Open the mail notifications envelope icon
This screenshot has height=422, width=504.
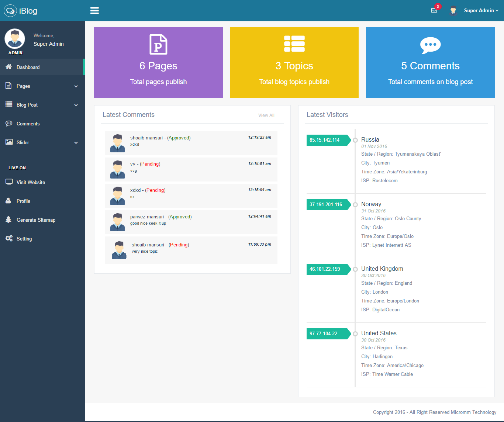click(x=434, y=10)
